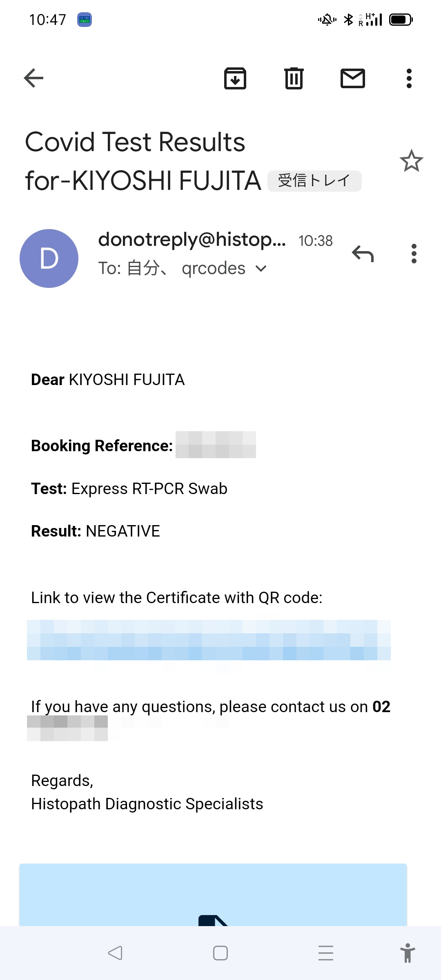Tap the notification app icon in status bar
The width and height of the screenshot is (441, 980).
(x=85, y=20)
